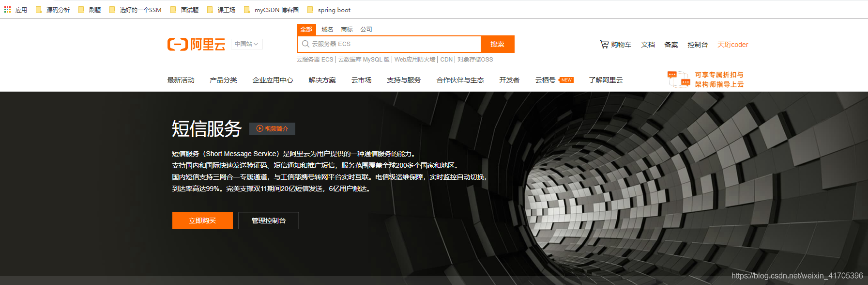Play the 视频简介 video intro
The height and width of the screenshot is (285, 868).
click(272, 128)
